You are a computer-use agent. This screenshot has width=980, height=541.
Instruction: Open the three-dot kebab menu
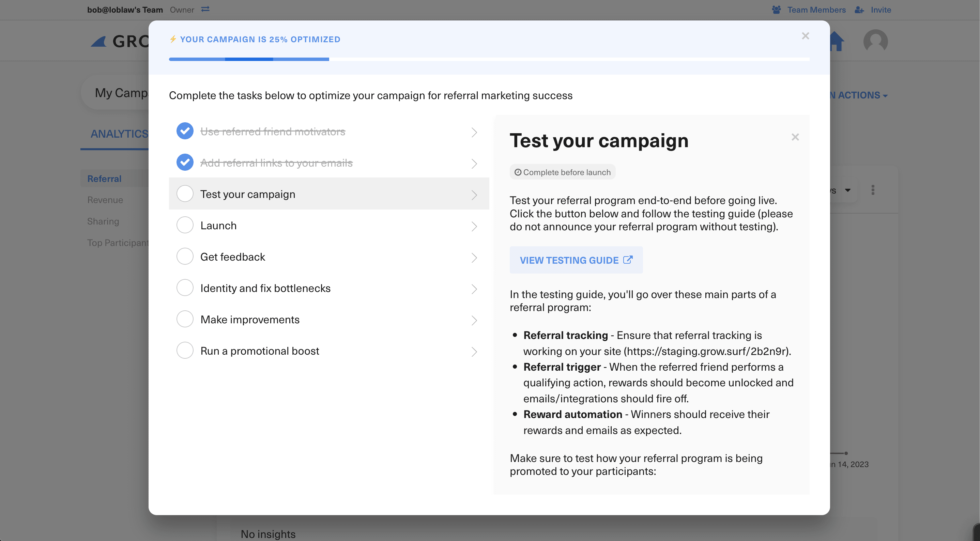[873, 190]
